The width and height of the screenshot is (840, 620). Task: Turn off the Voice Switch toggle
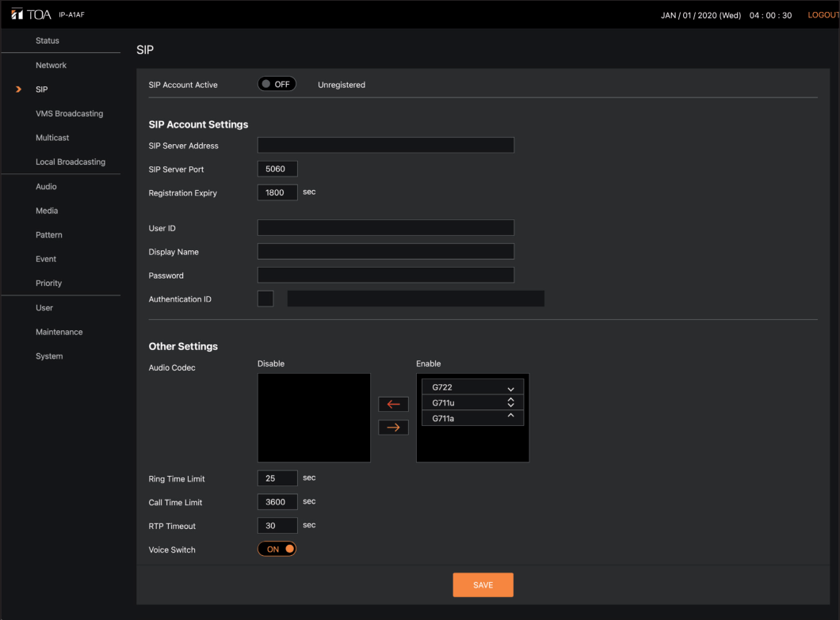point(277,550)
